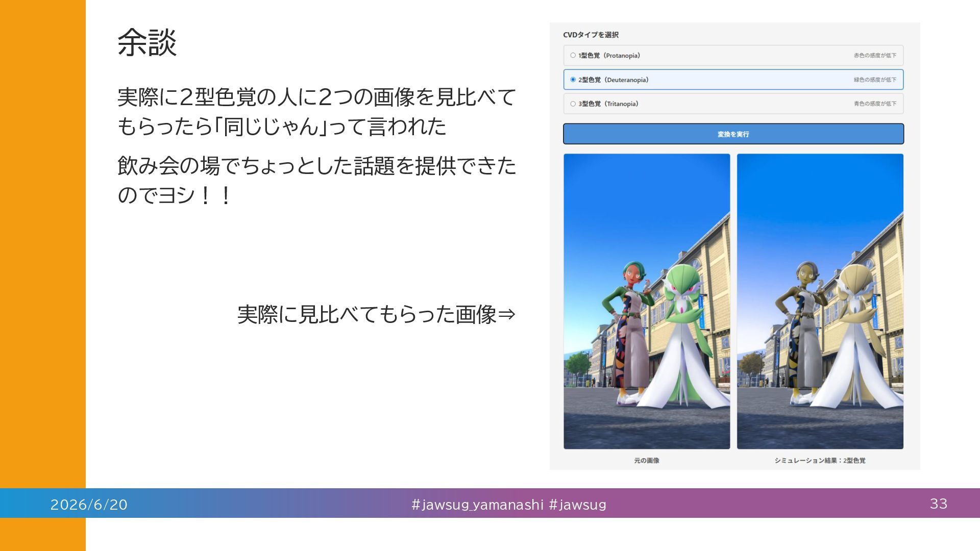The width and height of the screenshot is (980, 551).
Task: Click the 2026/6/20 date in footer
Action: 89,505
